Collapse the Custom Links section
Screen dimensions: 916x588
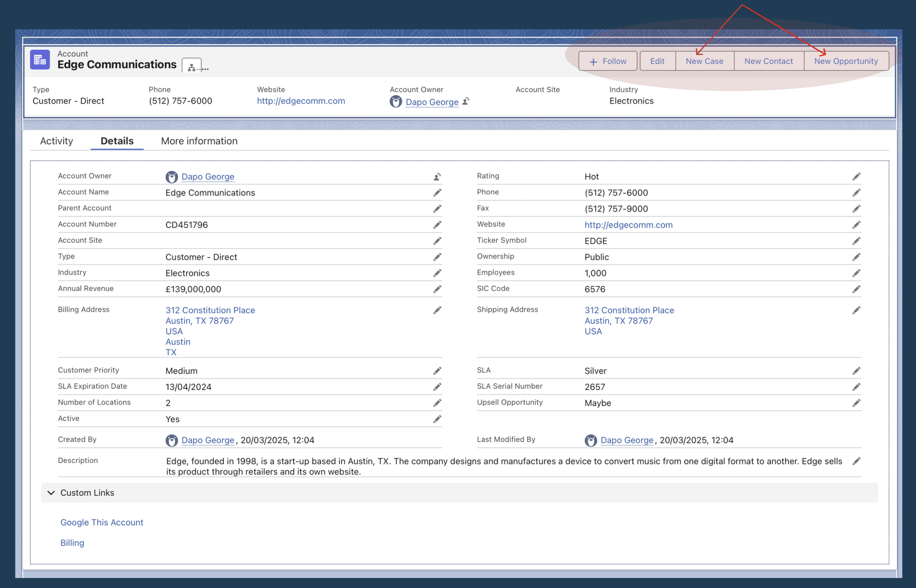(x=51, y=492)
